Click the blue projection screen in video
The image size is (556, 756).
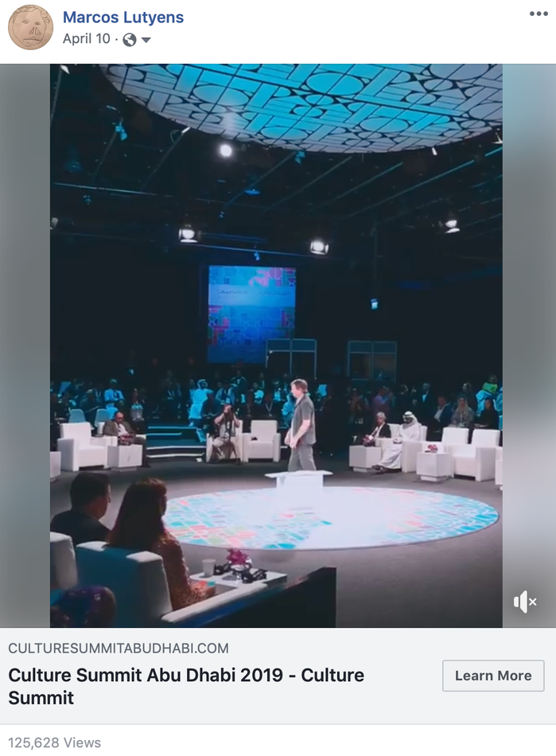click(x=251, y=314)
